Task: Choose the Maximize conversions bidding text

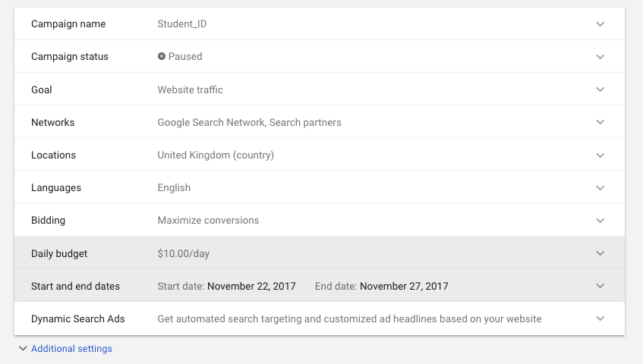Action: pos(208,221)
